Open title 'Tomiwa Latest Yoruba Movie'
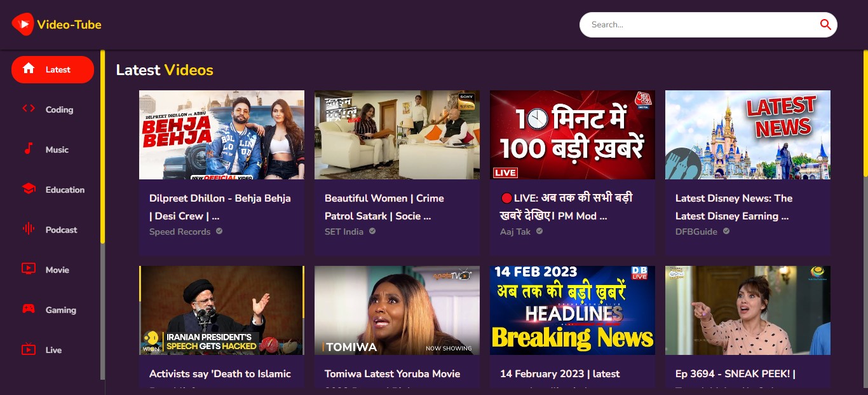Screen dimensions: 868x395 pos(392,374)
